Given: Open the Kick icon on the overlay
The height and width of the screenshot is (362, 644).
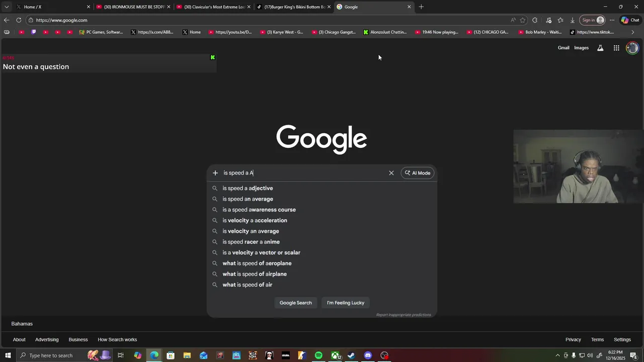Looking at the screenshot, I should [213, 57].
